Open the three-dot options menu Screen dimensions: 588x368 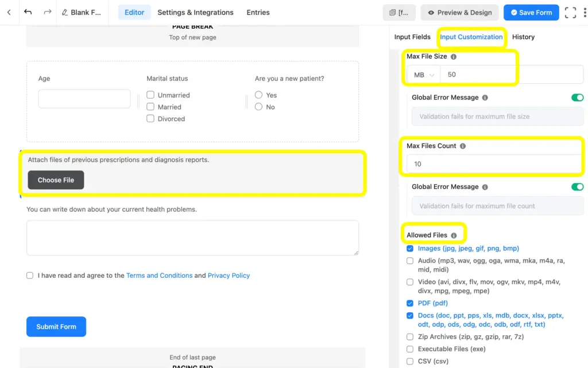(584, 12)
